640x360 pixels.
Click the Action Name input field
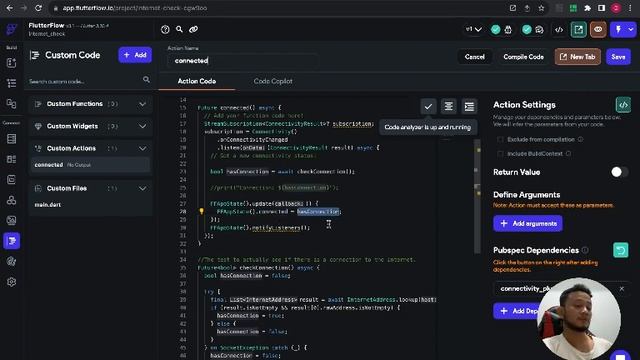tap(242, 60)
